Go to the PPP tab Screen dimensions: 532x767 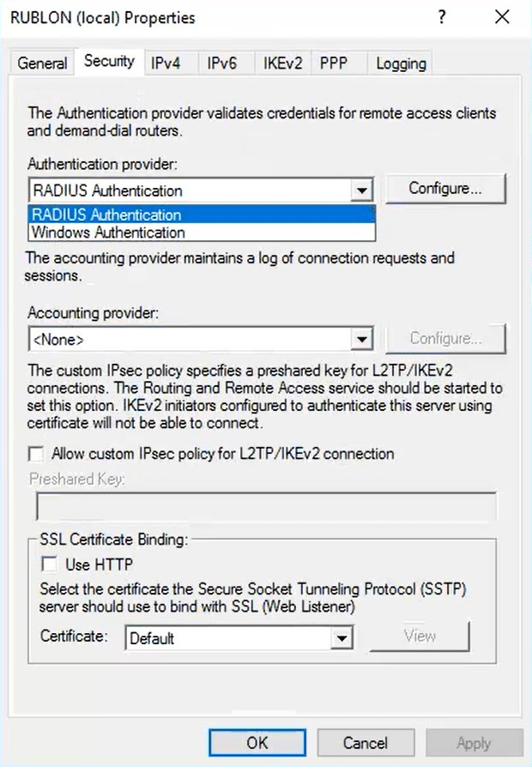pyautogui.click(x=334, y=63)
